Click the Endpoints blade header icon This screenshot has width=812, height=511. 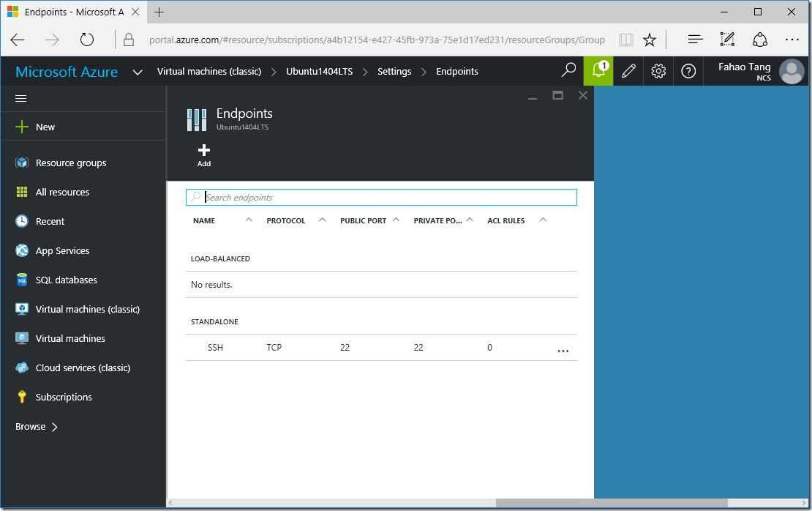(x=197, y=120)
